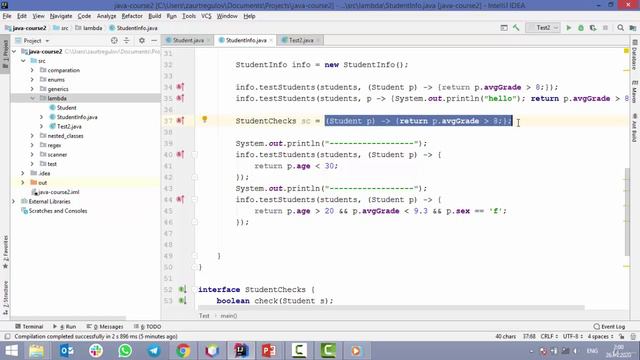Run the Test2 configuration
Viewport: 640px width, 360px height.
coord(569,28)
